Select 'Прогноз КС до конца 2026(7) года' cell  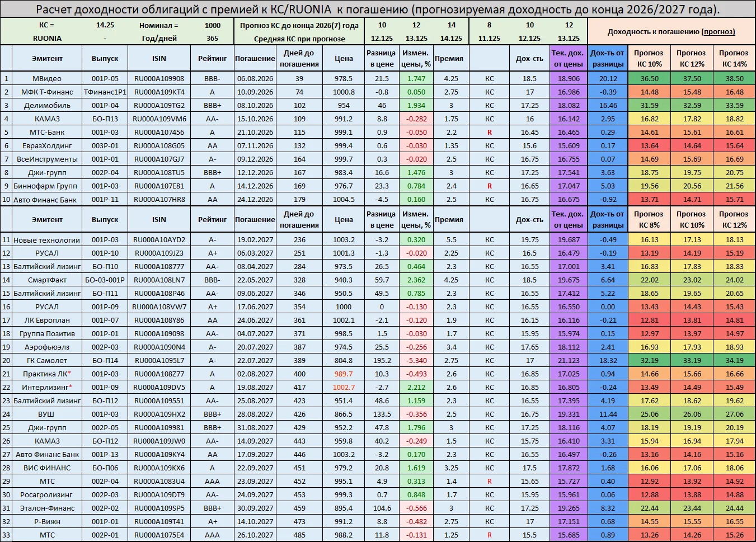(299, 25)
